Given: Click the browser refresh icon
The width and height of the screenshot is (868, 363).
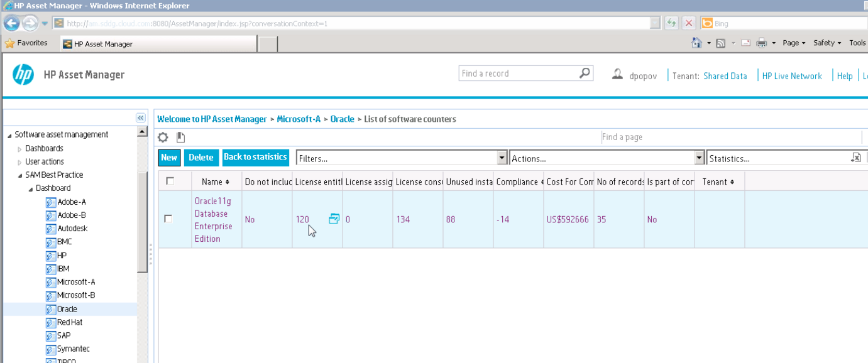Looking at the screenshot, I should click(x=672, y=23).
